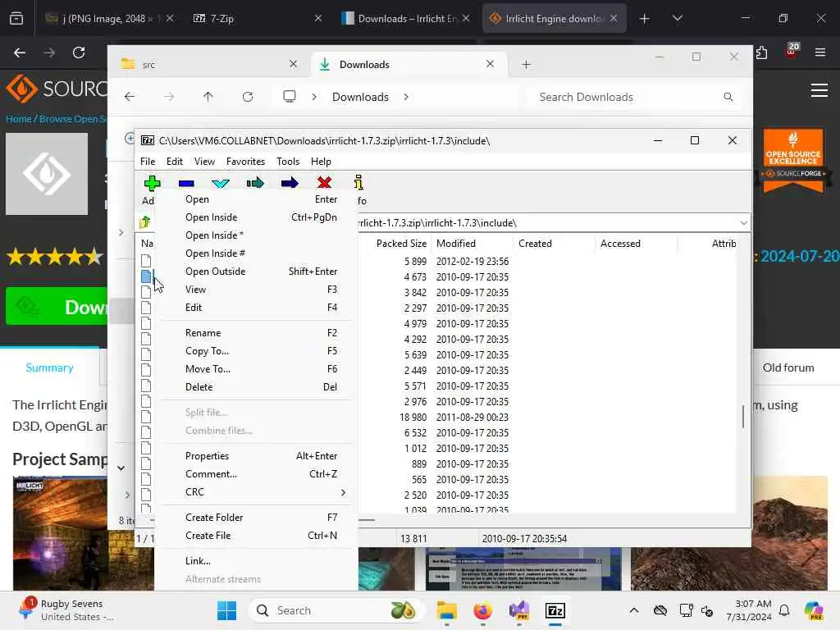
Task: Click Explorer Refresh icon in Downloads window
Action: click(248, 97)
